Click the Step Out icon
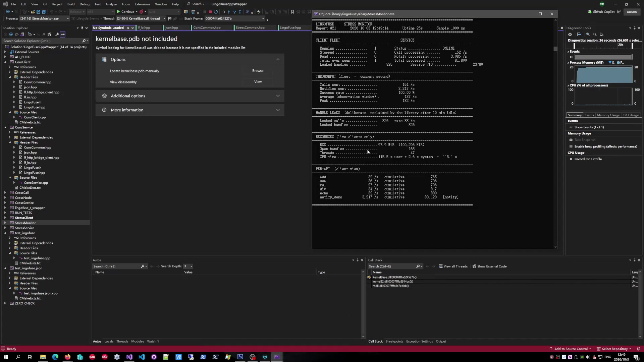Screen dimensions: 644x362 tap(240, 12)
